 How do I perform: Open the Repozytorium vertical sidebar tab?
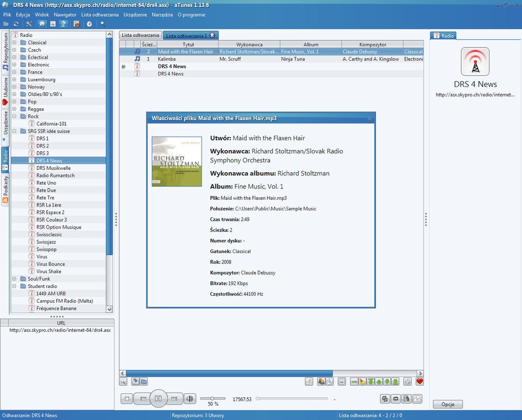point(5,51)
